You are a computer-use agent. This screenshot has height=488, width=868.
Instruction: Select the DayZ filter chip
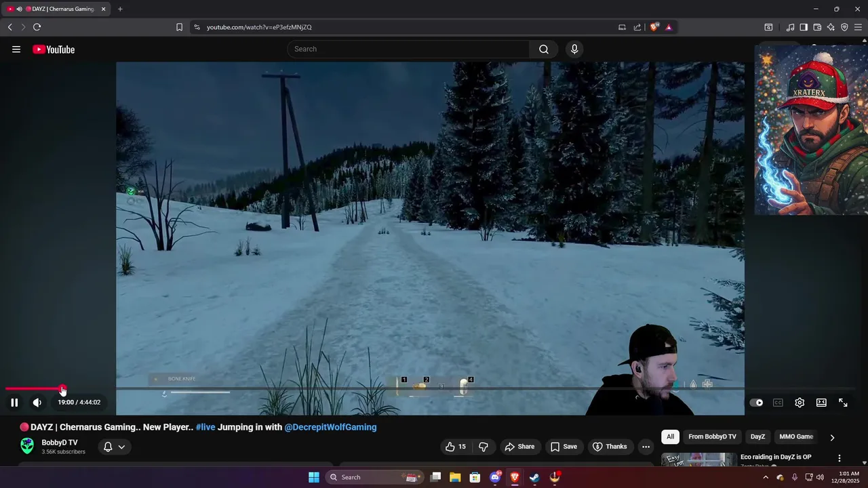[757, 436]
